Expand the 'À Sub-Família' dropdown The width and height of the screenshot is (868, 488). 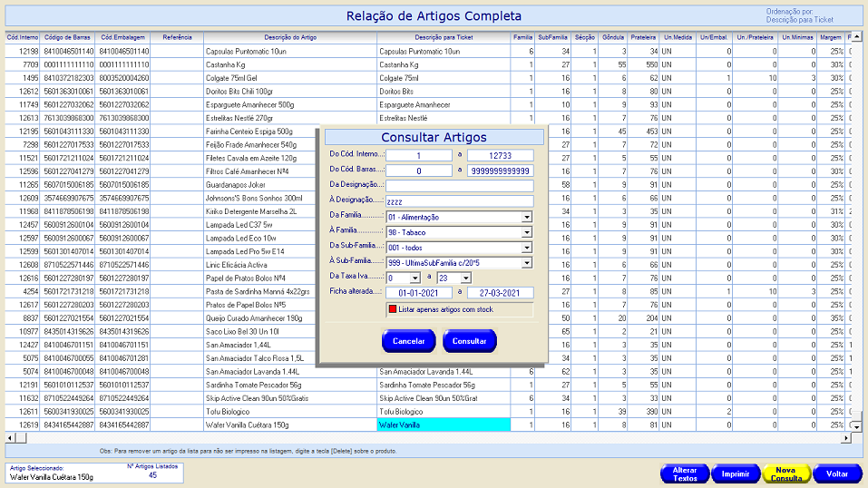click(526, 263)
